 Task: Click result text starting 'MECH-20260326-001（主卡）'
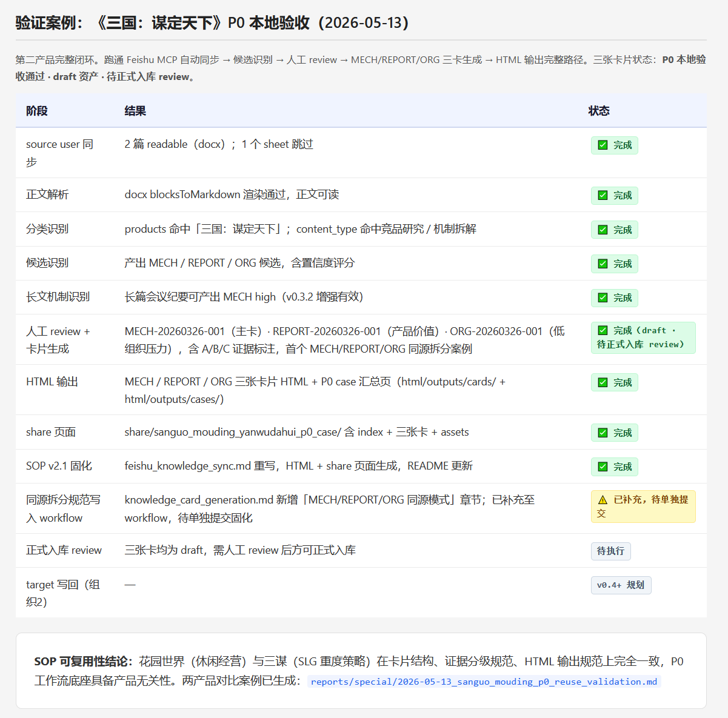click(x=344, y=340)
